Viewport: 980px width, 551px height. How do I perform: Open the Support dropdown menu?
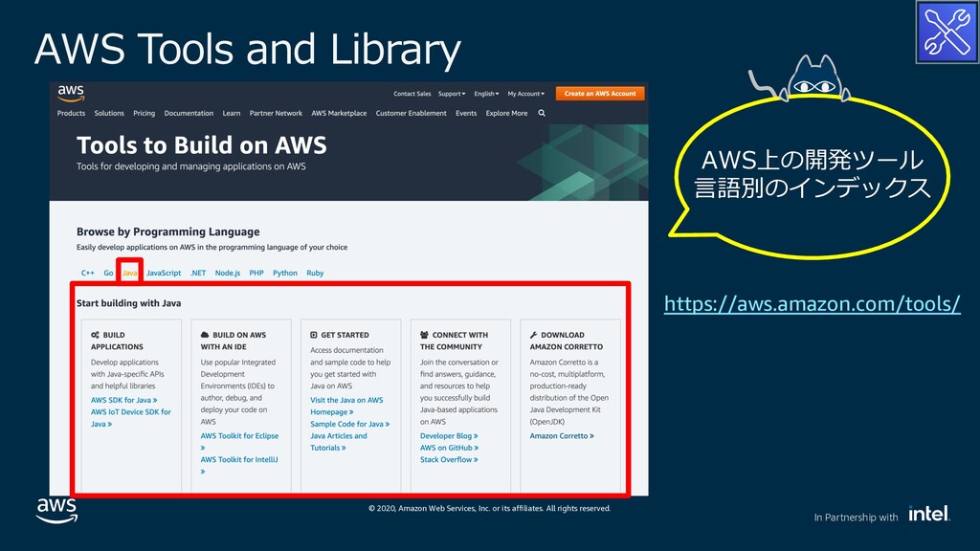(x=452, y=94)
